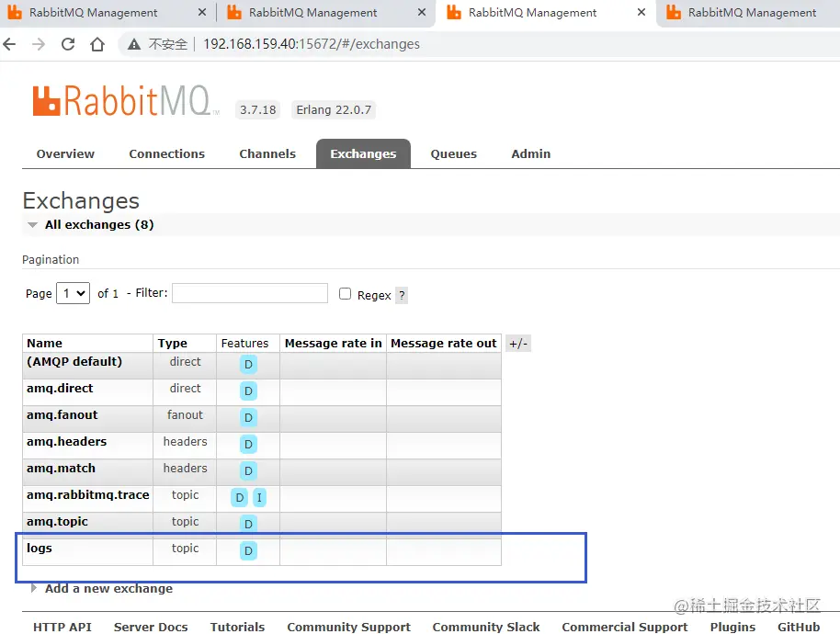Image resolution: width=840 pixels, height=634 pixels.
Task: Click the HTTP API footer link
Action: tap(62, 627)
